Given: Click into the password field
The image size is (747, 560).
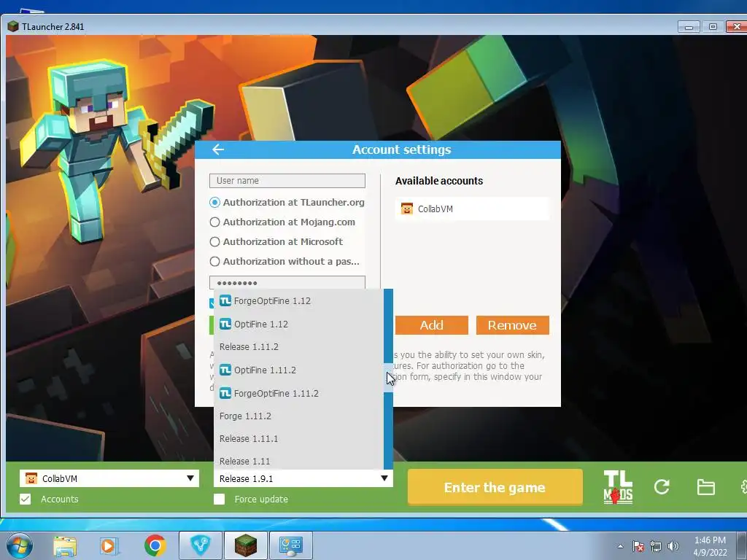Looking at the screenshot, I should (x=287, y=282).
